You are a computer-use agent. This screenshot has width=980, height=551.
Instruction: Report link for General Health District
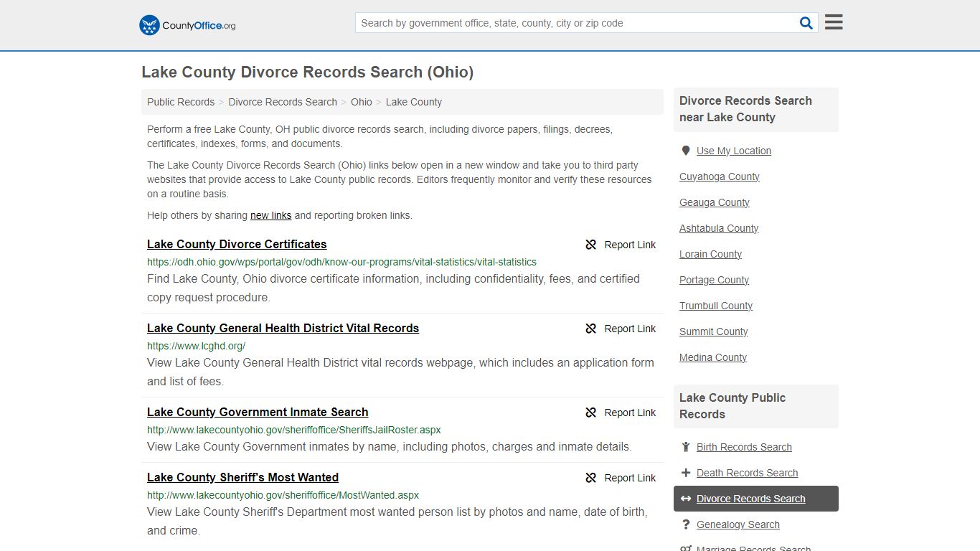630,329
